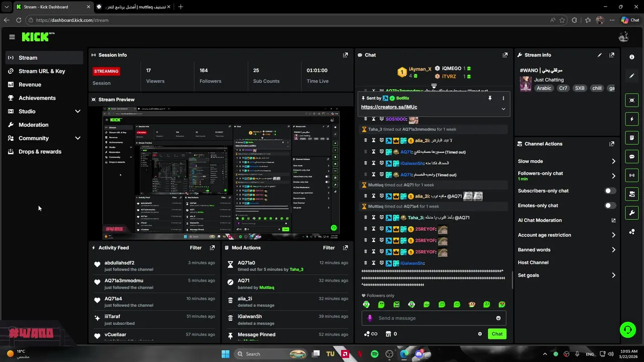Click the Stream Preview thumbnail

(221, 173)
